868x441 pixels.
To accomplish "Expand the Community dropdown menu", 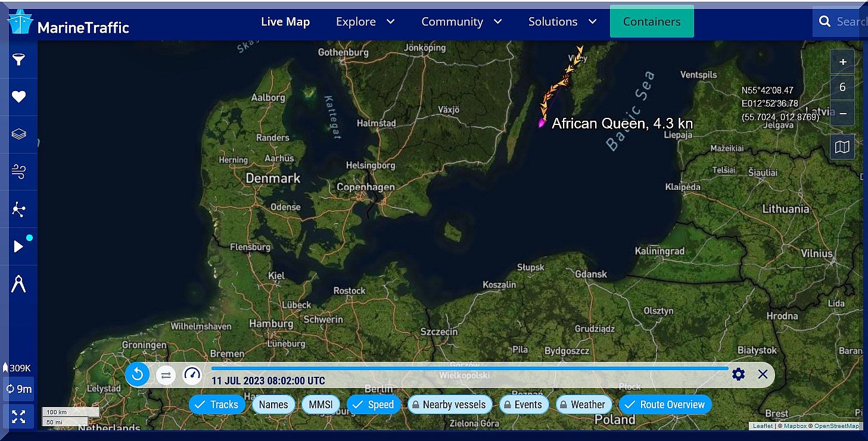I will point(461,22).
